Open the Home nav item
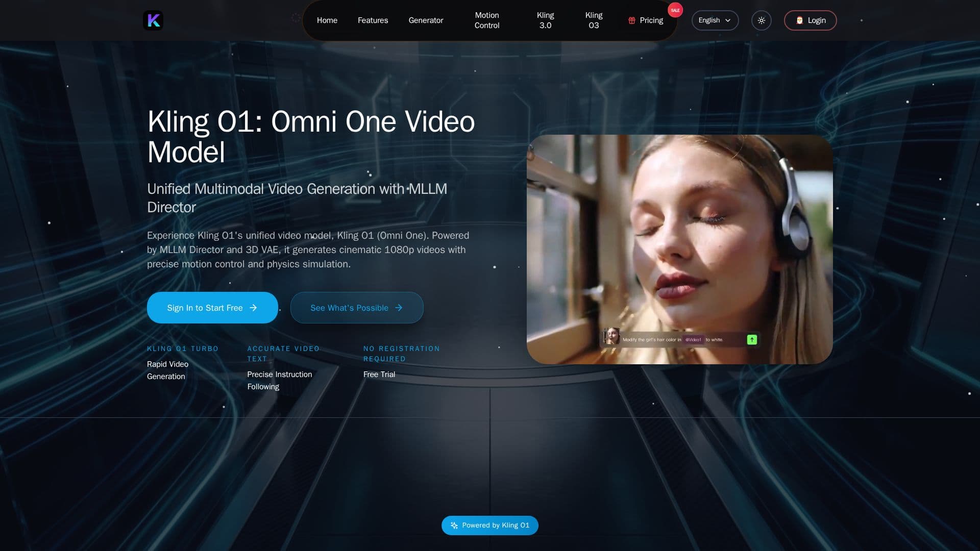The width and height of the screenshot is (980, 551). [327, 20]
